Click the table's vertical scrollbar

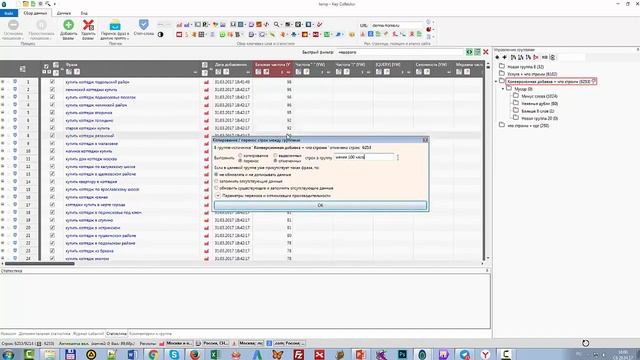click(x=487, y=161)
